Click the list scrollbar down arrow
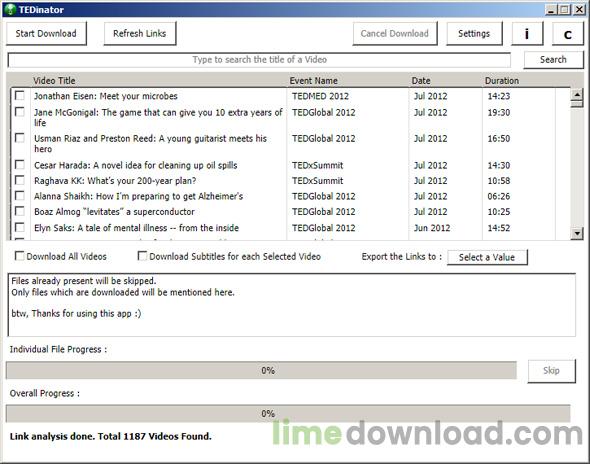Image resolution: width=590 pixels, height=464 pixels. (x=577, y=234)
